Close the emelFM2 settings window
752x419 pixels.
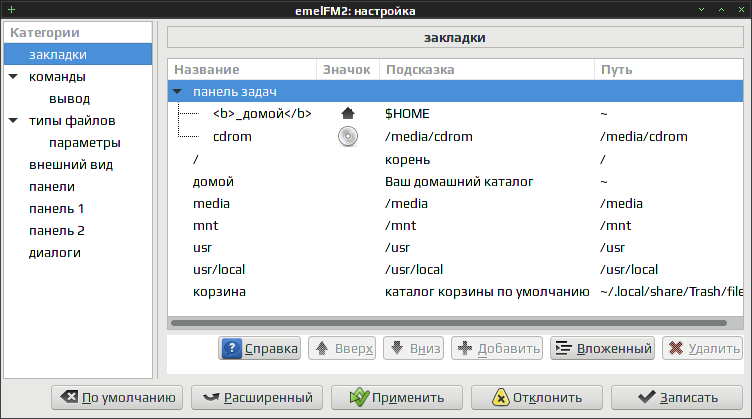pyautogui.click(x=741, y=10)
